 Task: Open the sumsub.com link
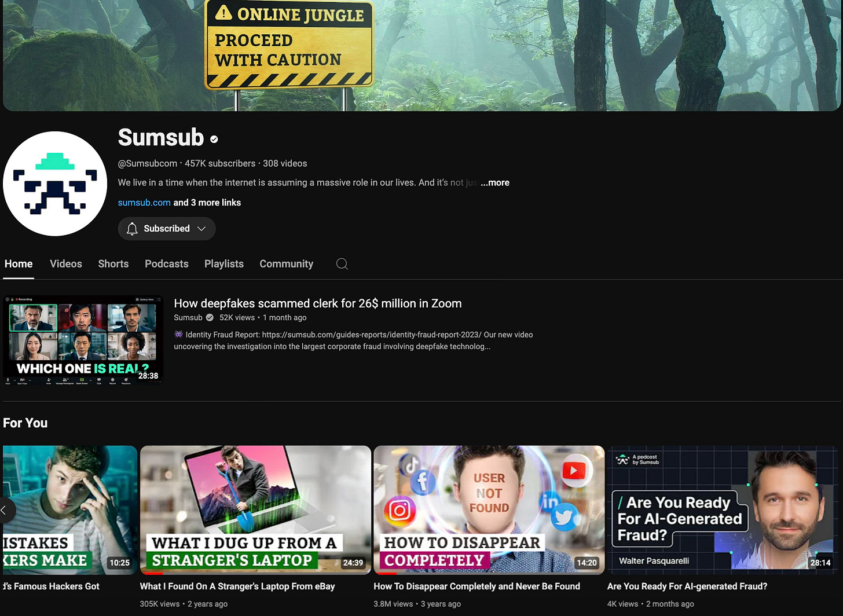coord(144,203)
